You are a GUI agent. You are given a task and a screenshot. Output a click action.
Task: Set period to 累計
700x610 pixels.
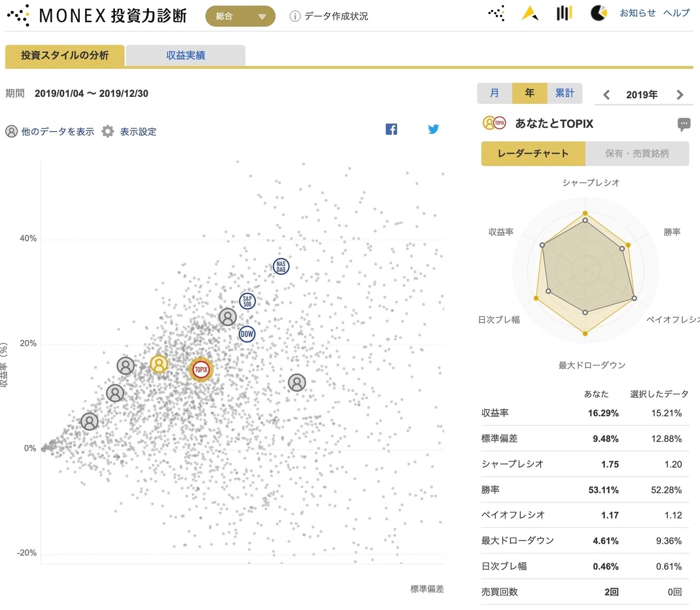tap(565, 93)
